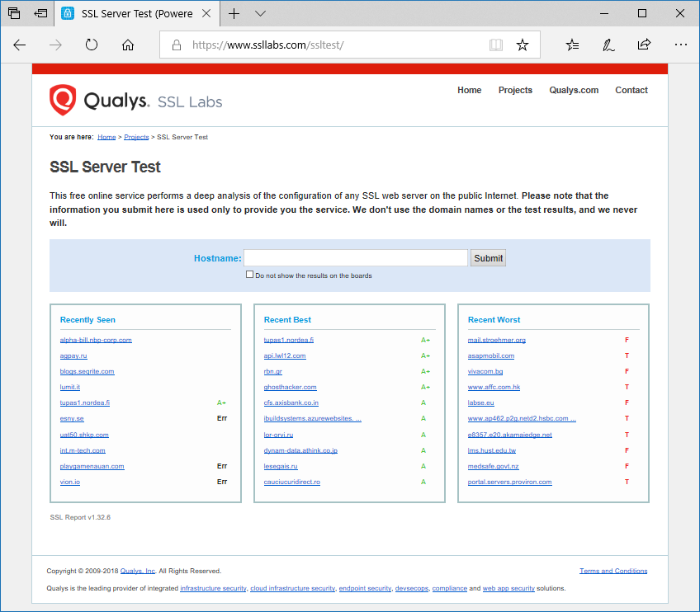
Task: Open Settings and more ellipsis menu
Action: (x=681, y=45)
